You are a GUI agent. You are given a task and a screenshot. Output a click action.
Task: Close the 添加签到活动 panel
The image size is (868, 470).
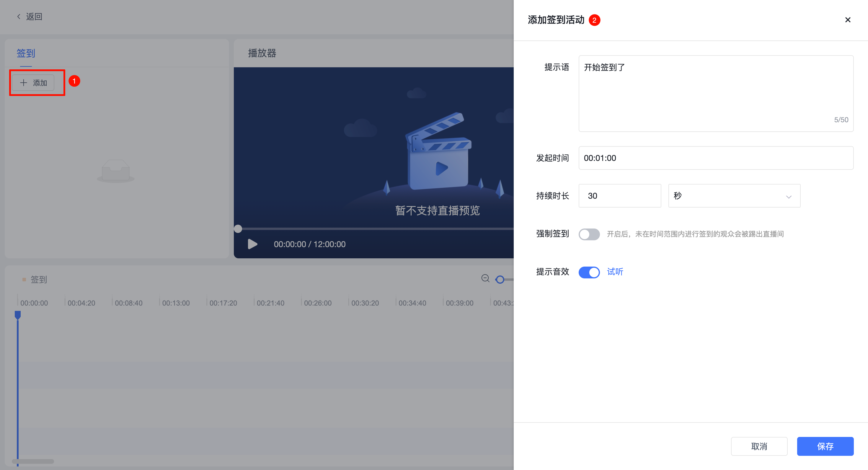click(847, 20)
